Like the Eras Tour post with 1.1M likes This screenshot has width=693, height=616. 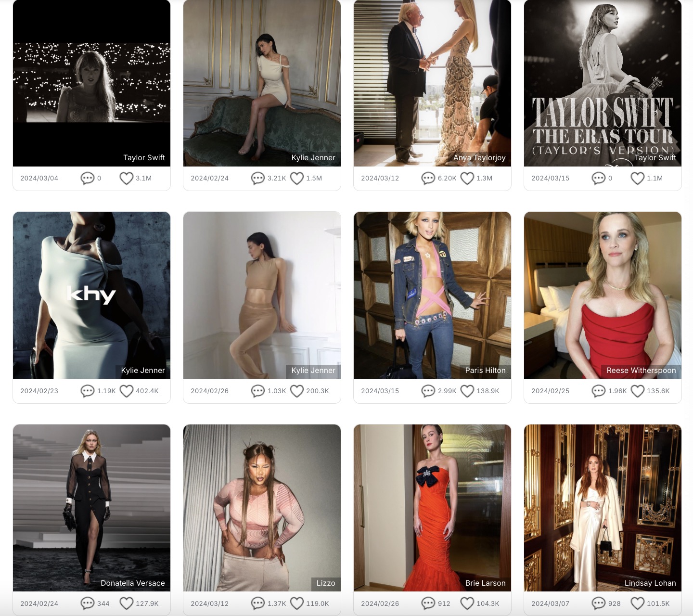638,179
